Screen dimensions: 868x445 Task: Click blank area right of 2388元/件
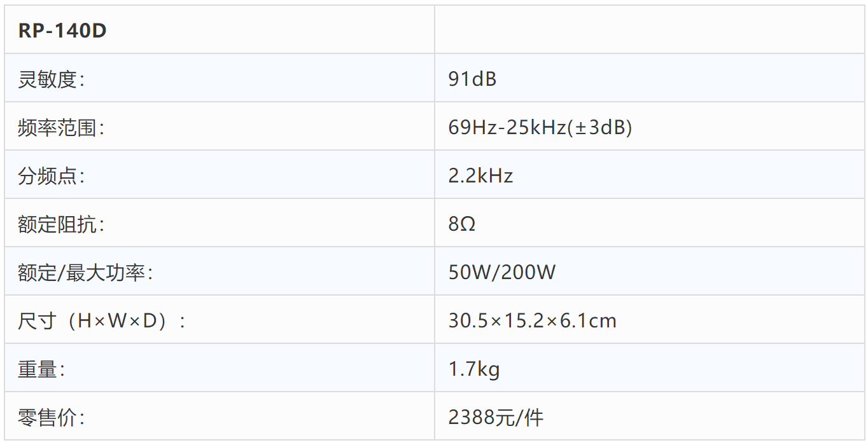click(x=704, y=416)
